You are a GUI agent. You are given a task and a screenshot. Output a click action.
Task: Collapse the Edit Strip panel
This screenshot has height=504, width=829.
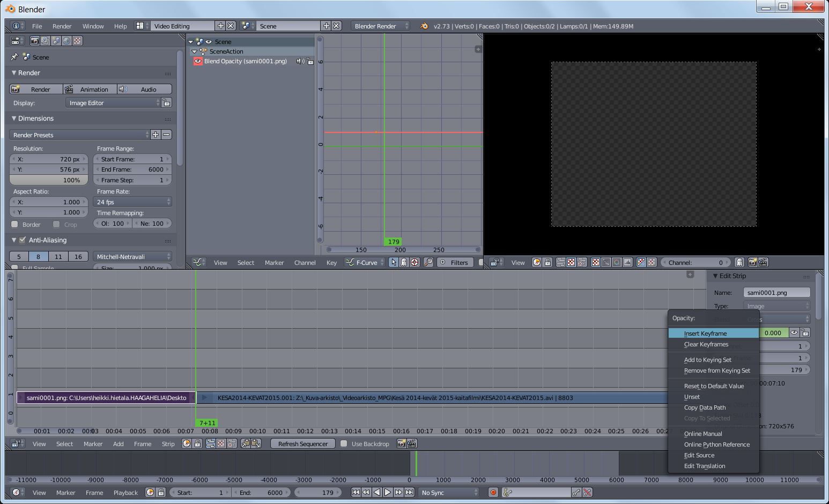pyautogui.click(x=715, y=276)
